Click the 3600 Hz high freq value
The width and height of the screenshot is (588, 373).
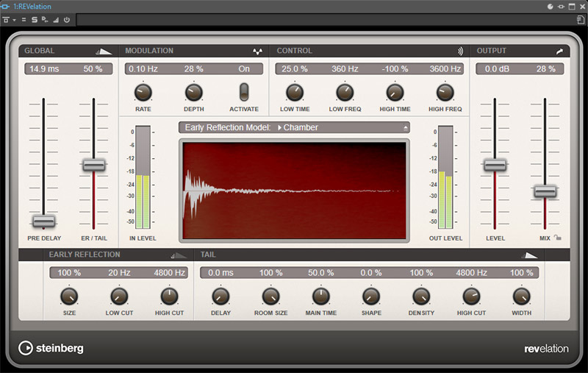[x=445, y=69]
